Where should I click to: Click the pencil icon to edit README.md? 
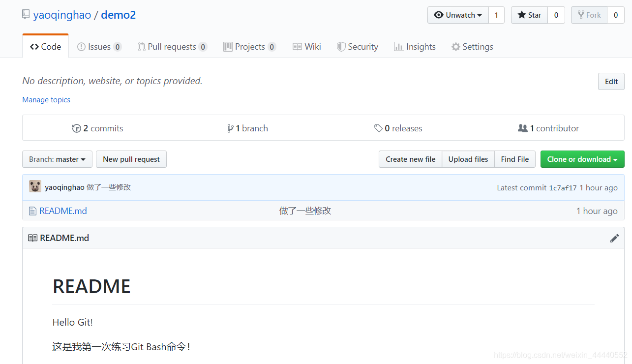point(614,238)
